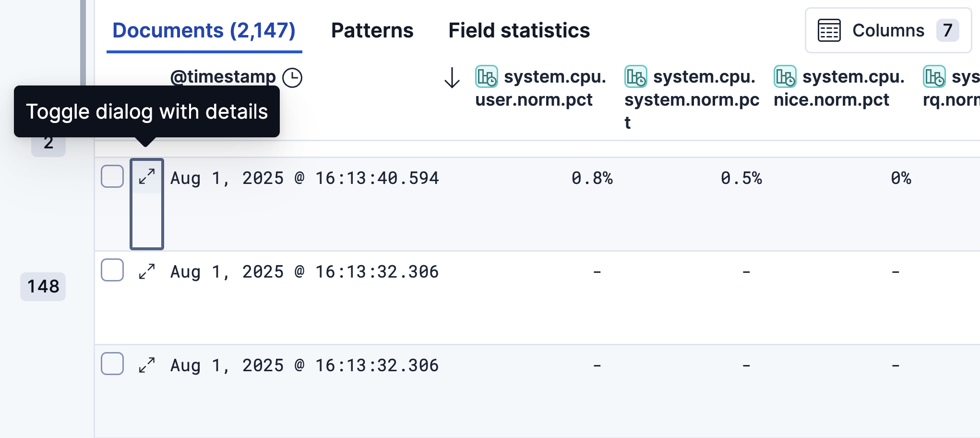Click the Columns grid icon
Viewport: 980px width, 438px height.
(x=828, y=30)
